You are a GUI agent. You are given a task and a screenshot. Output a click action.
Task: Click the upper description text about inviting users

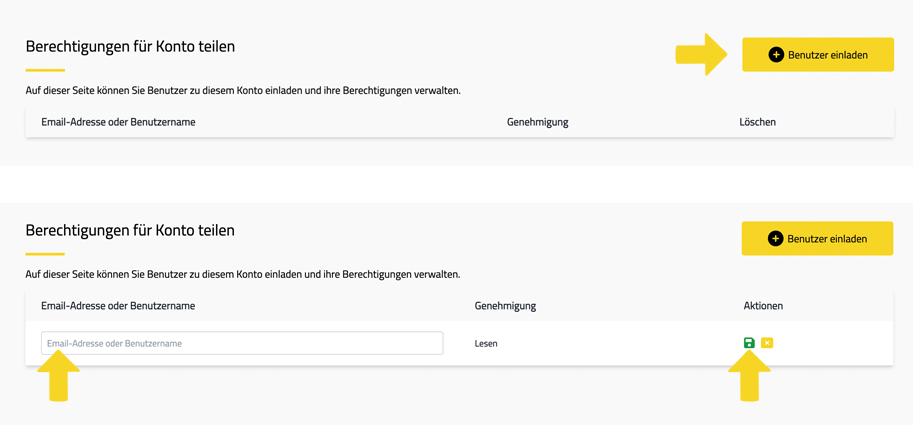[243, 91]
